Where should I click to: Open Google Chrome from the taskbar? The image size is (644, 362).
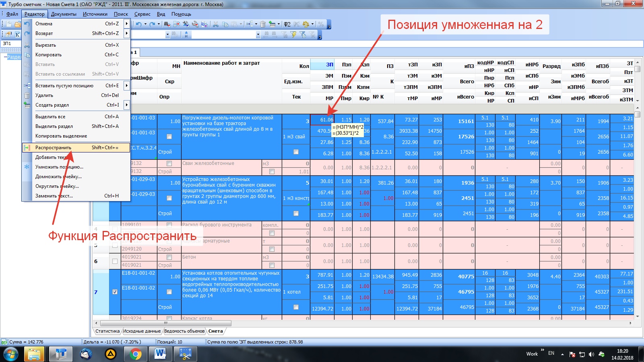pyautogui.click(x=136, y=354)
